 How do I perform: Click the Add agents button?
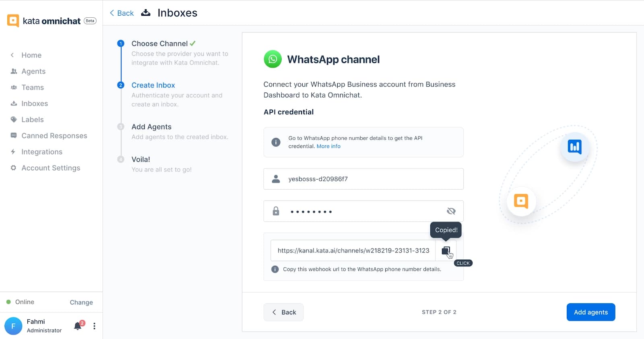pyautogui.click(x=591, y=312)
